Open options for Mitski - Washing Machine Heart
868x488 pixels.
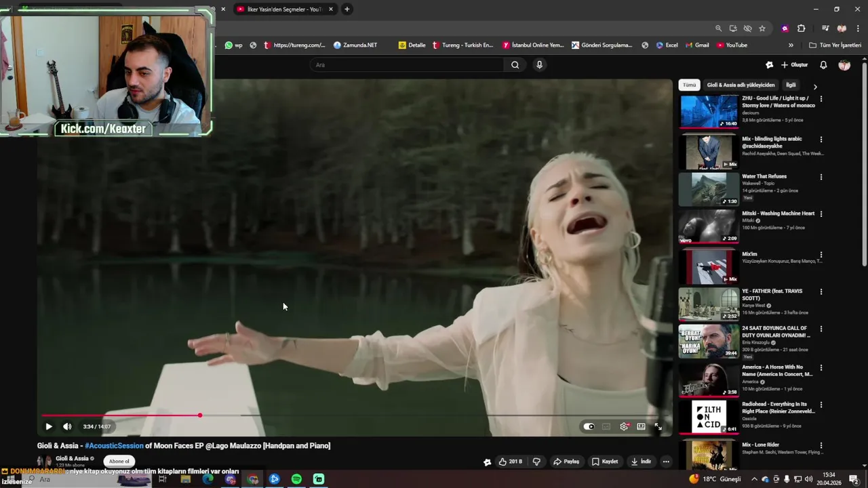pos(821,214)
